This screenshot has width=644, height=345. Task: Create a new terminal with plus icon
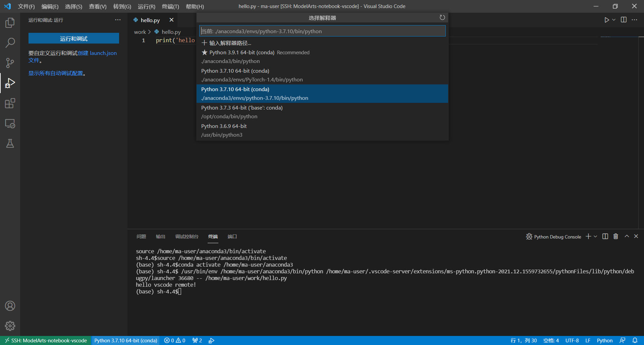pyautogui.click(x=588, y=236)
